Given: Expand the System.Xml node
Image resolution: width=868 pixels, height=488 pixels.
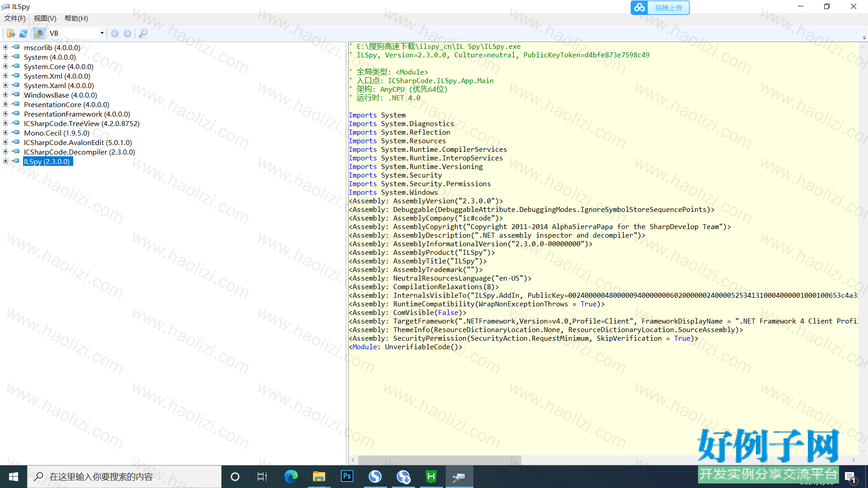Looking at the screenshot, I should [x=5, y=75].
